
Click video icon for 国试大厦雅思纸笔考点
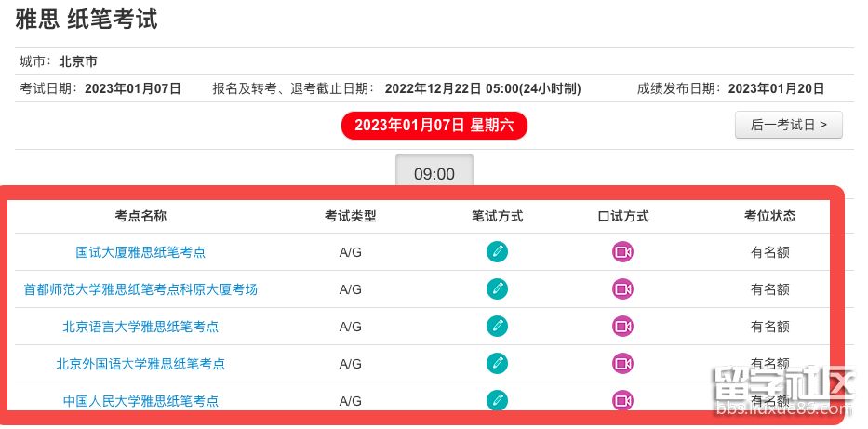[622, 251]
